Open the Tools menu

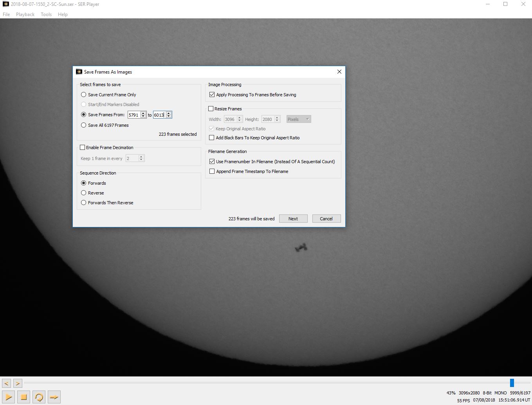(x=46, y=14)
